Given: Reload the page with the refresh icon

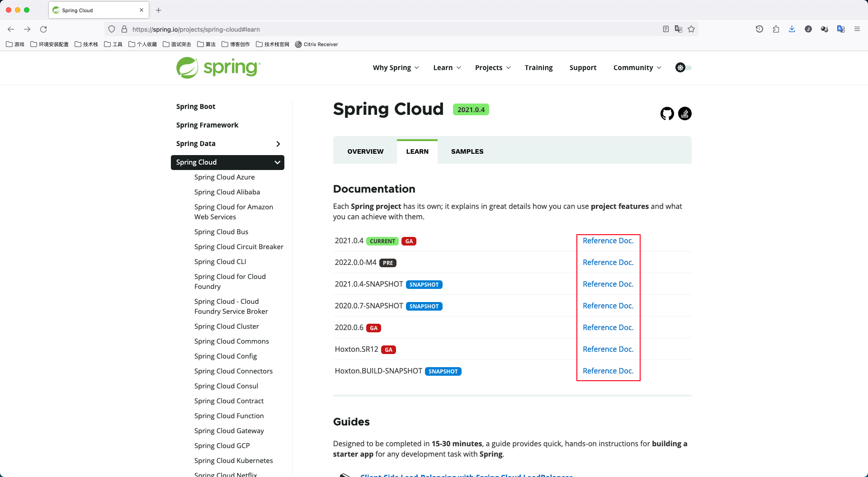Looking at the screenshot, I should [x=43, y=29].
